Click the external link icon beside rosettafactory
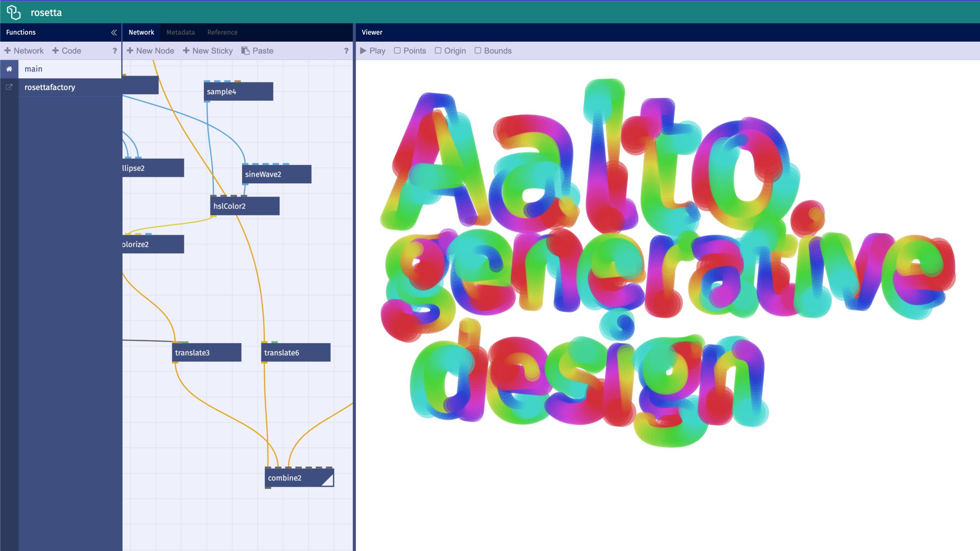The image size is (980, 551). [x=9, y=87]
